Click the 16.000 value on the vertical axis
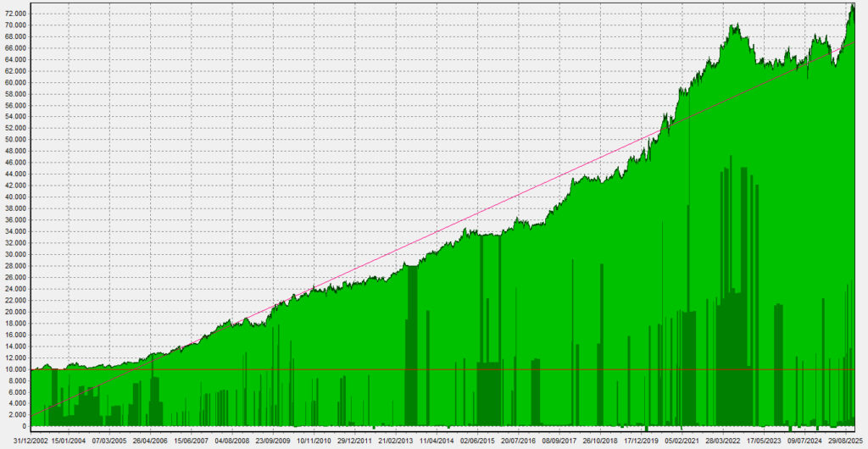 click(18, 335)
